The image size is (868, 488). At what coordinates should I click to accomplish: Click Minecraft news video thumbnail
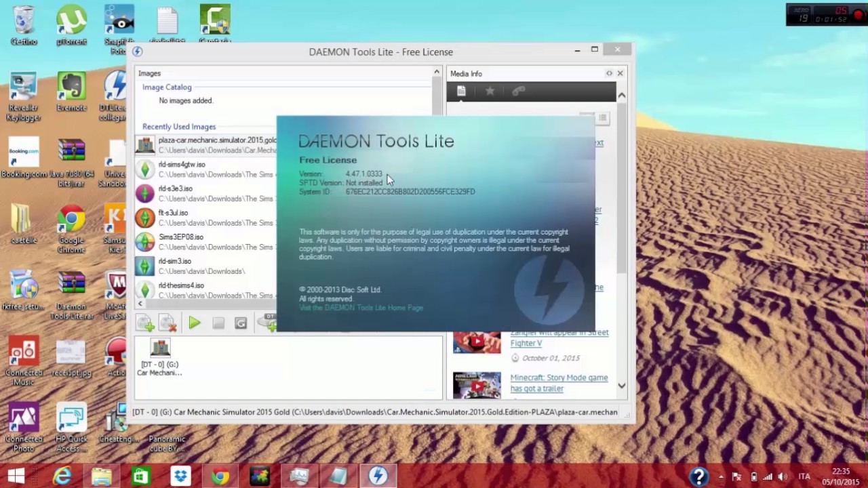477,384
